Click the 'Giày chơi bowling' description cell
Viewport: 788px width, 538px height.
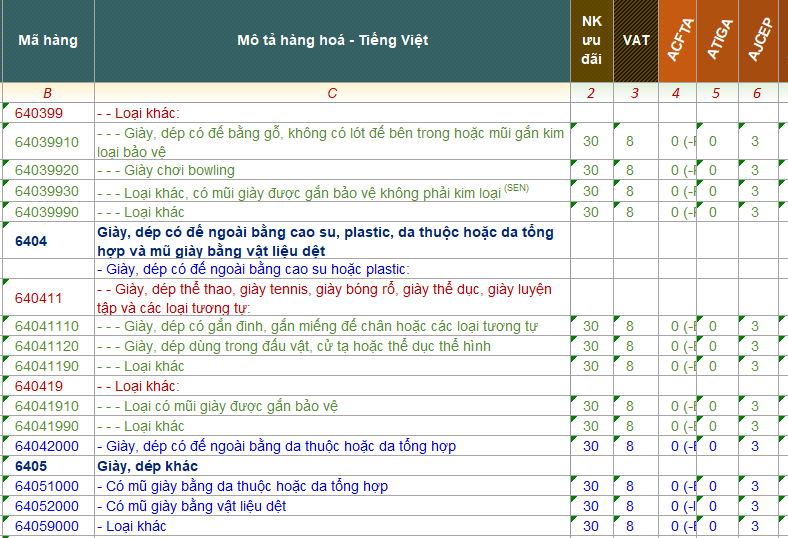click(x=166, y=171)
